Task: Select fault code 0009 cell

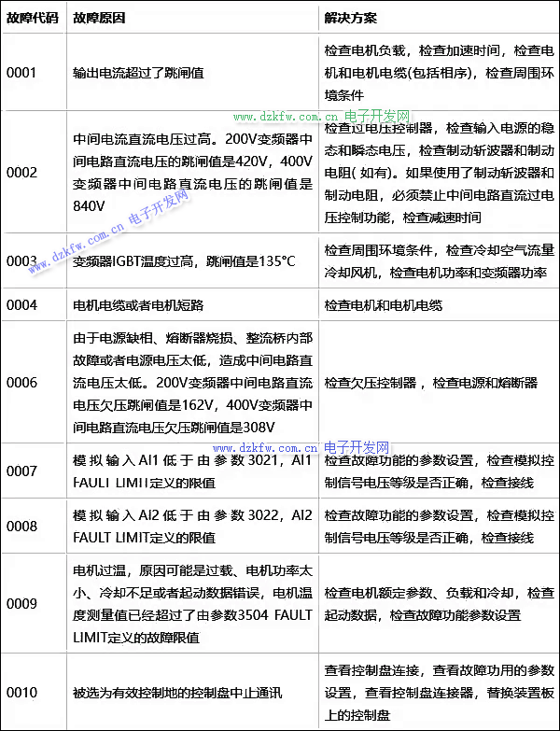Action: (x=22, y=604)
